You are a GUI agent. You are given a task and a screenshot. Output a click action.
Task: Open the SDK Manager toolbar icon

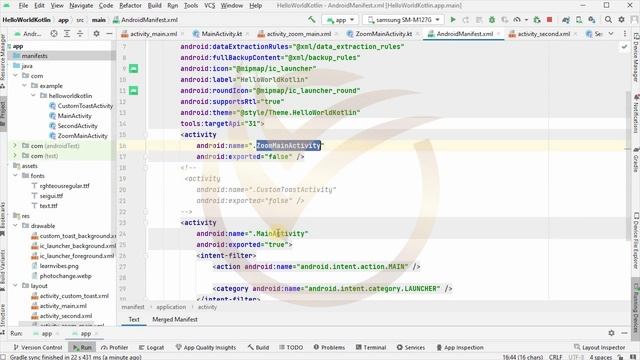[591, 20]
